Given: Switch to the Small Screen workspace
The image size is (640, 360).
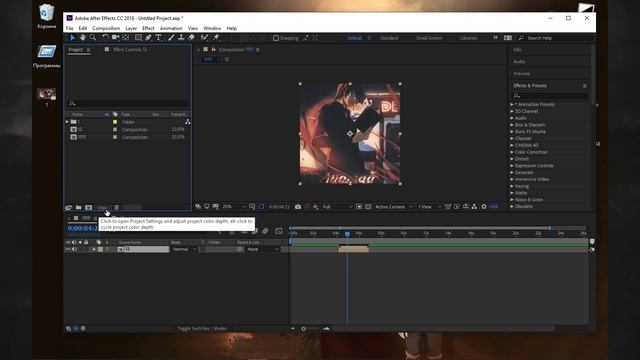Looking at the screenshot, I should pos(429,38).
